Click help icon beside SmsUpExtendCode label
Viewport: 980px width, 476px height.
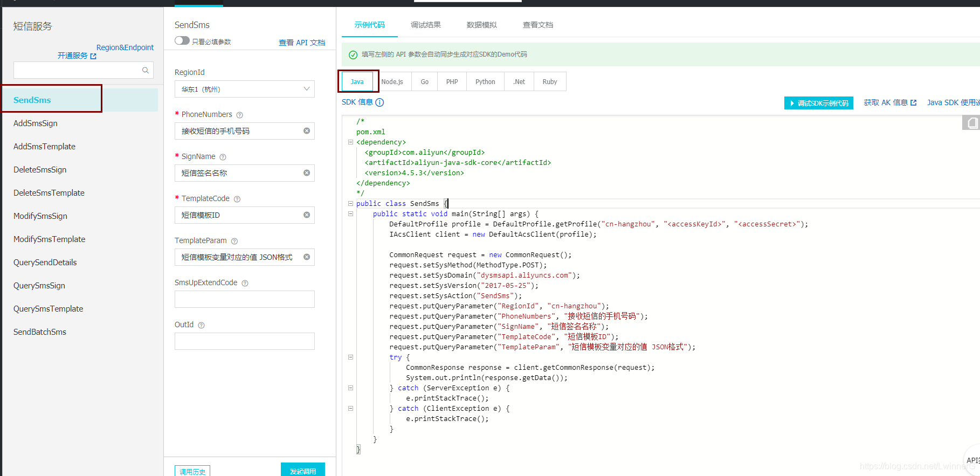(245, 283)
